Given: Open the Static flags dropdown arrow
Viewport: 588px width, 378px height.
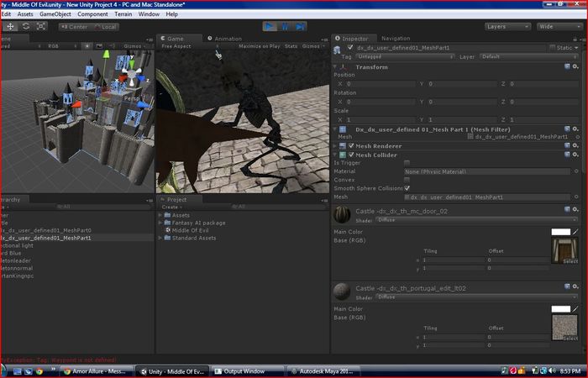Looking at the screenshot, I should click(x=577, y=48).
